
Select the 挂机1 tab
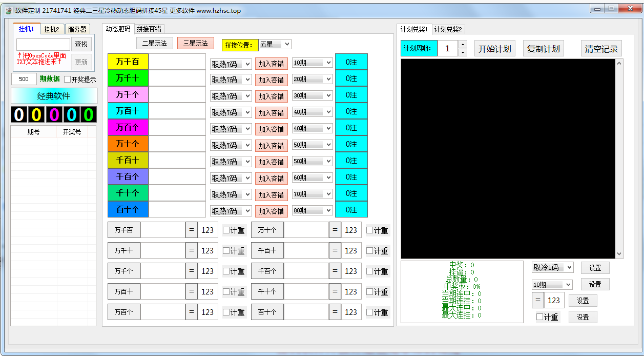(x=27, y=29)
